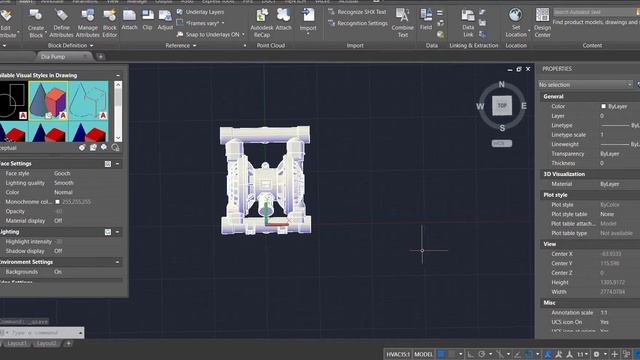Open the Define Attributes tool

61,24
